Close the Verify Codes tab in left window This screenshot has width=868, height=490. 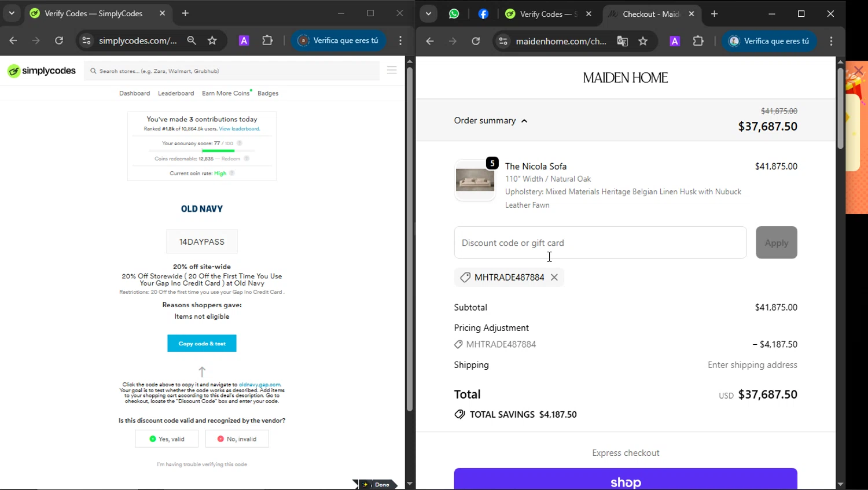click(x=162, y=13)
